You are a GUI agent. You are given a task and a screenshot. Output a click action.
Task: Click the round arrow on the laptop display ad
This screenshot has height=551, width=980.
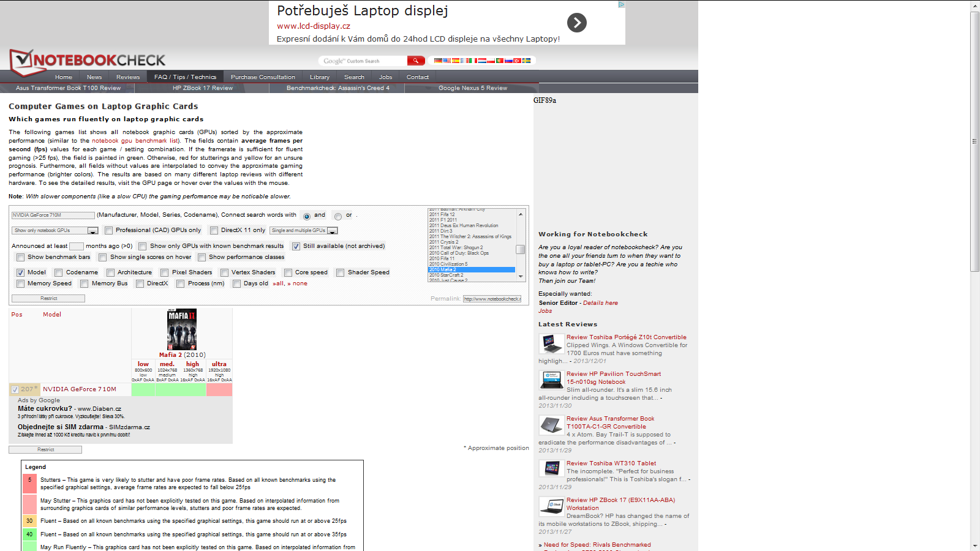point(577,23)
